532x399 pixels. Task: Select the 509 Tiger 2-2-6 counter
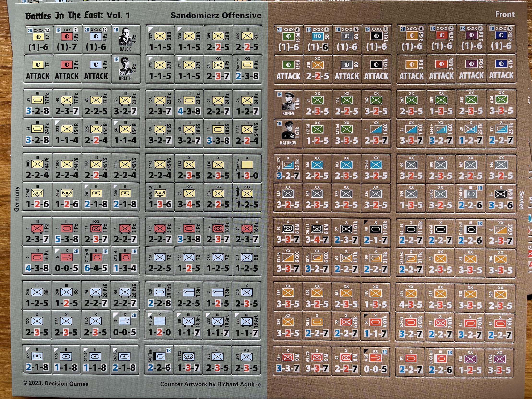coord(159,360)
